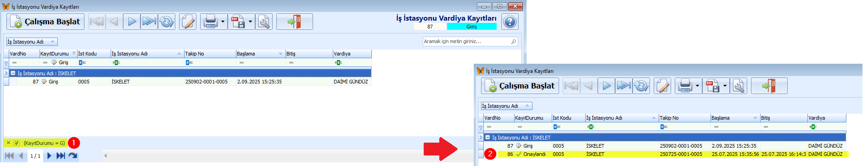
Task: Click the curved redo arrow in bottom navigator
Action: 73,156
